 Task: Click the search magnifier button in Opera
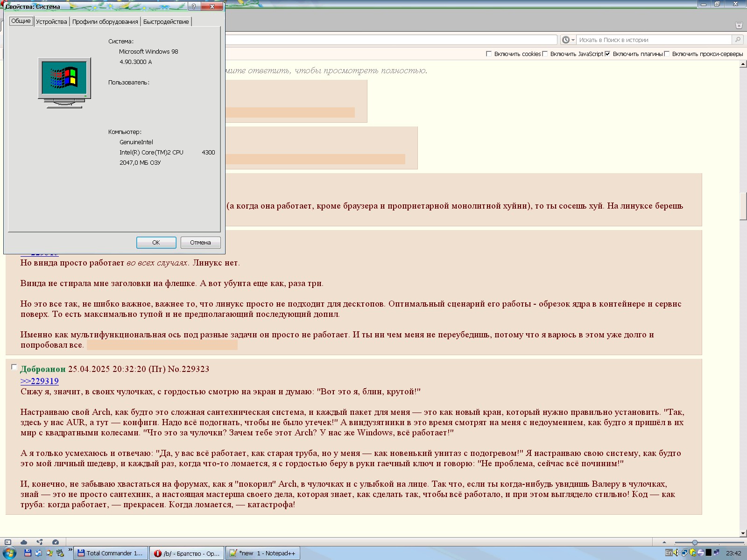point(738,40)
